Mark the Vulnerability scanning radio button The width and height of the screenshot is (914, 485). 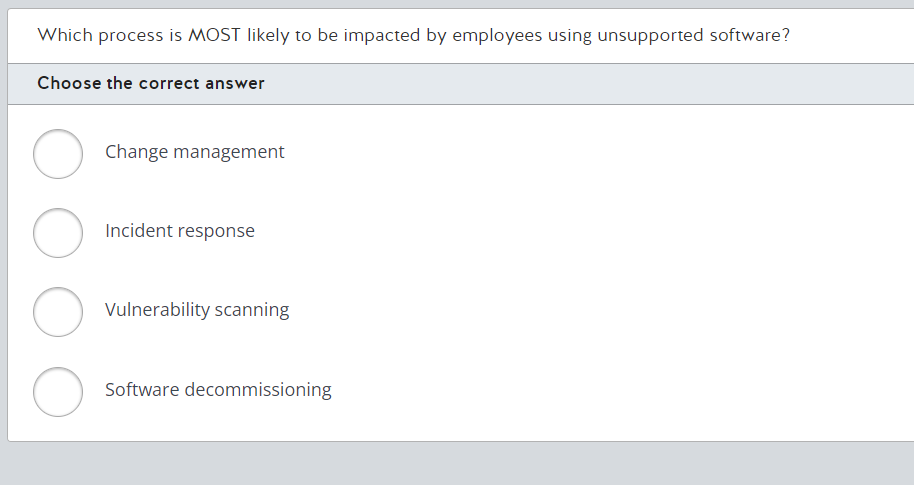(x=58, y=312)
